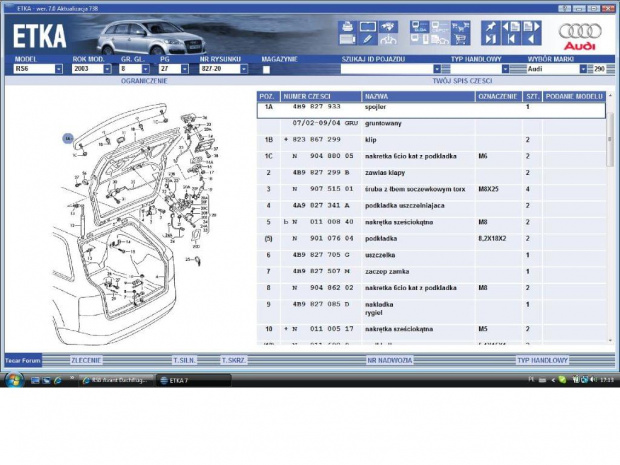Go to previous page with left-arrow page icon

[x=511, y=27]
